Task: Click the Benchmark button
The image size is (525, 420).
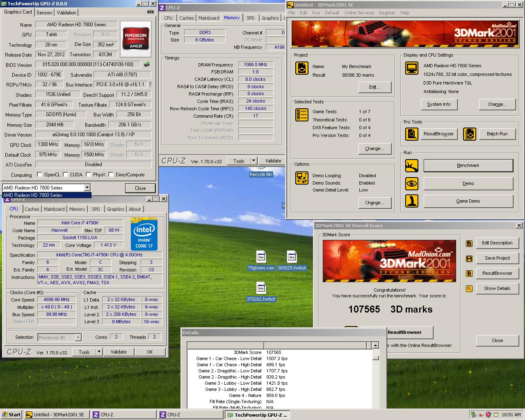Action: click(468, 166)
